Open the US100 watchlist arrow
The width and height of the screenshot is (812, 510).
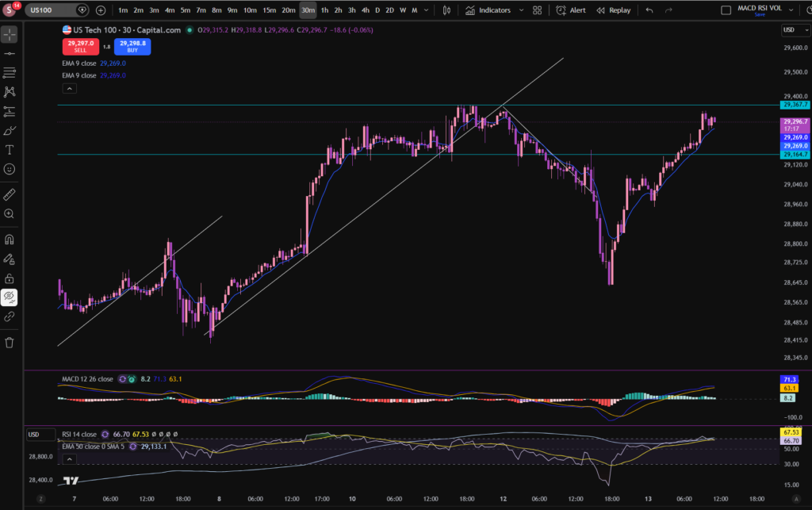82,10
